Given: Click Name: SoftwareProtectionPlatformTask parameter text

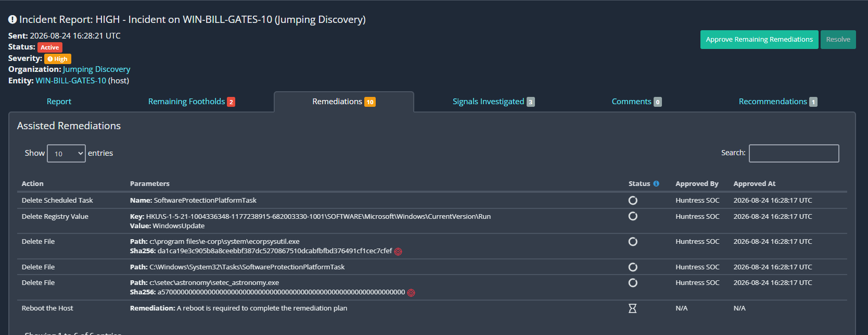Looking at the screenshot, I should pyautogui.click(x=193, y=200).
